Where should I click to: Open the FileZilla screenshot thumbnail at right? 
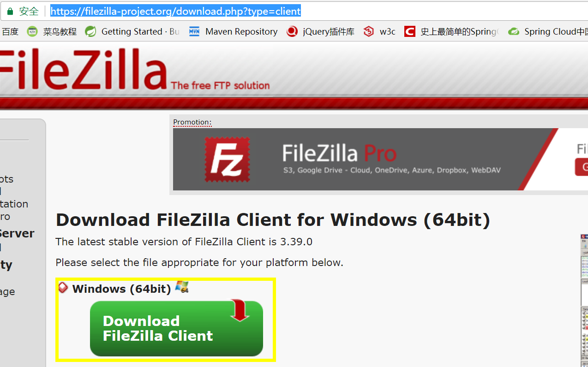[x=584, y=300]
